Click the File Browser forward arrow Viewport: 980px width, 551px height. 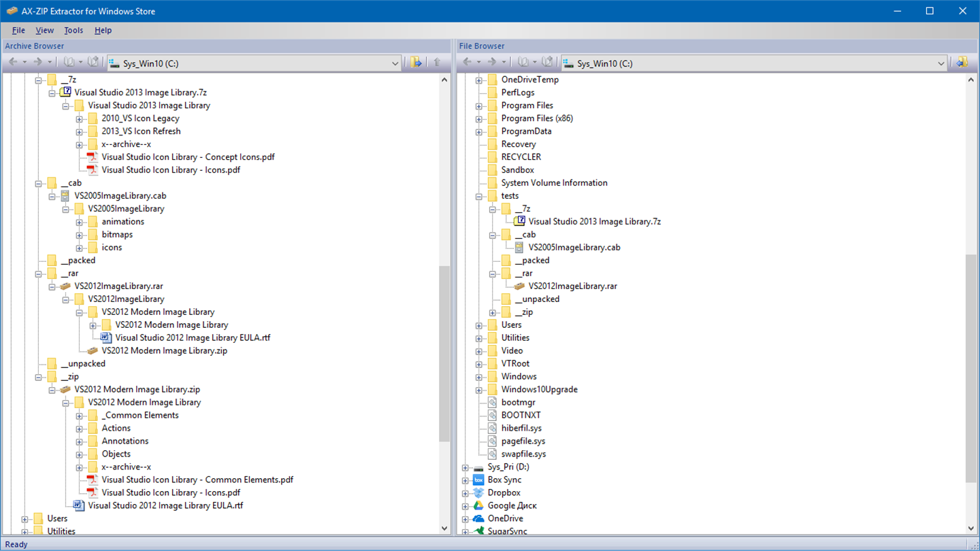coord(492,63)
